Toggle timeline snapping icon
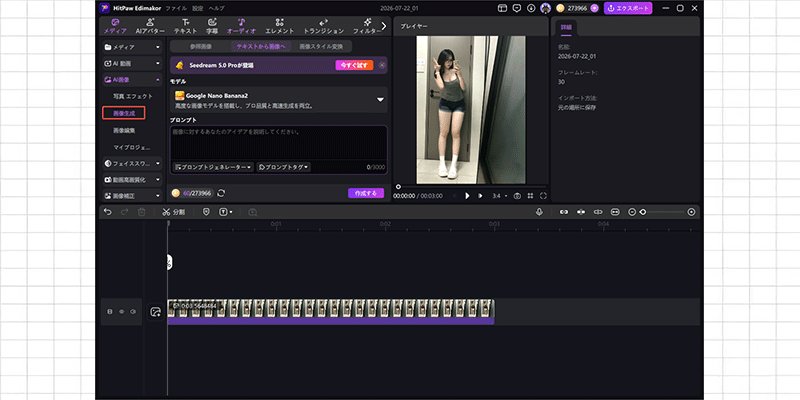This screenshot has width=800, height=400. [581, 212]
